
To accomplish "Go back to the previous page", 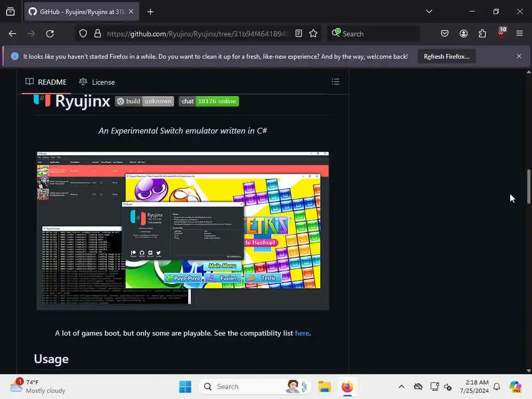I will tap(12, 34).
